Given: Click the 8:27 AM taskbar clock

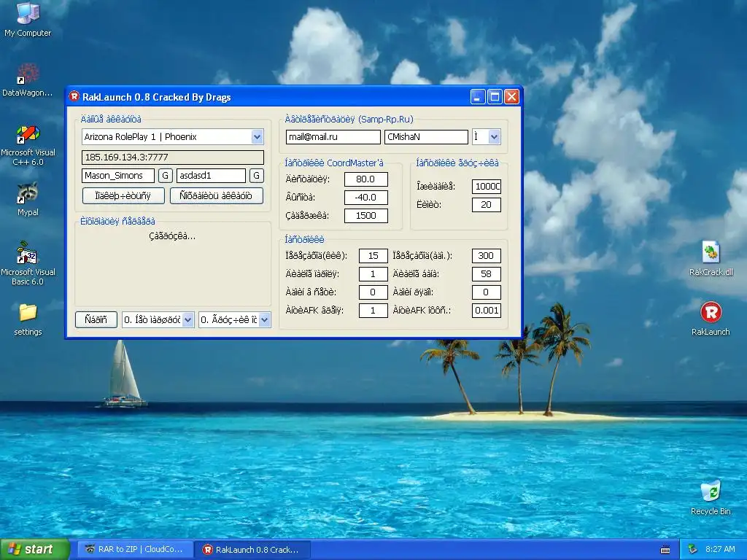Looking at the screenshot, I should 720,549.
